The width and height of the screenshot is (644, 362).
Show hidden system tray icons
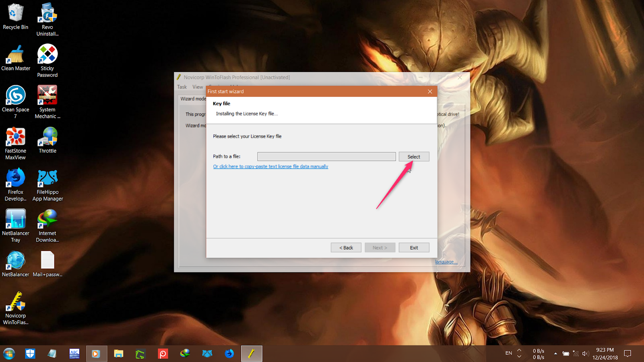pyautogui.click(x=555, y=354)
